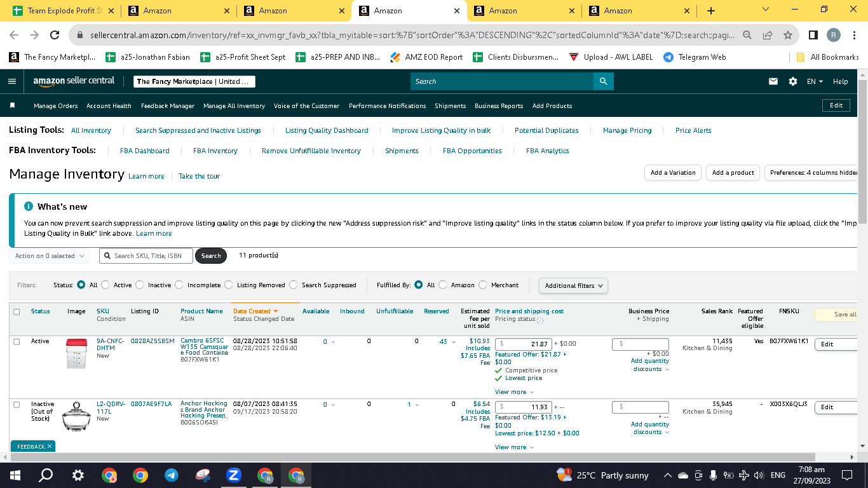Click the Cambro food container product thumbnail
This screenshot has width=868, height=488.
tap(76, 353)
